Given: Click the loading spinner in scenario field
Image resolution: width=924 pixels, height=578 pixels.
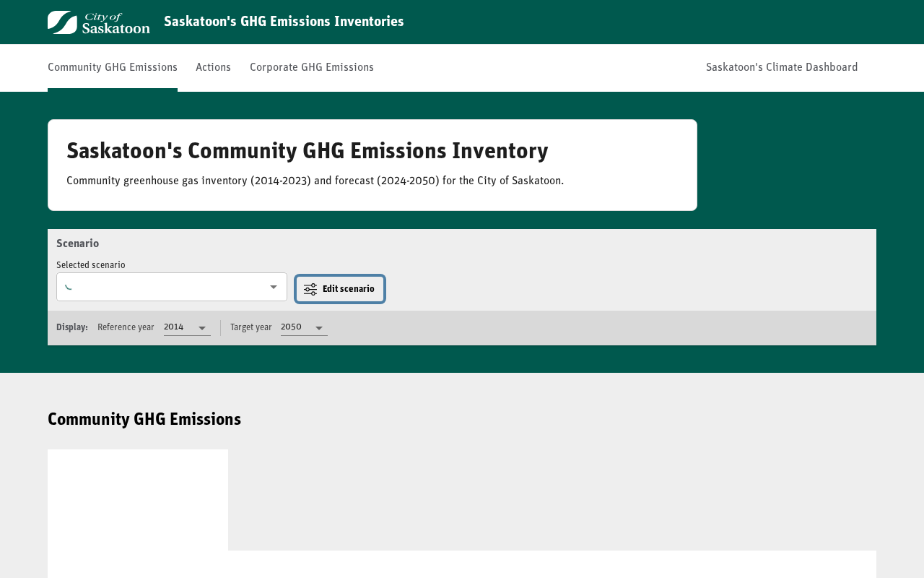Looking at the screenshot, I should [69, 287].
